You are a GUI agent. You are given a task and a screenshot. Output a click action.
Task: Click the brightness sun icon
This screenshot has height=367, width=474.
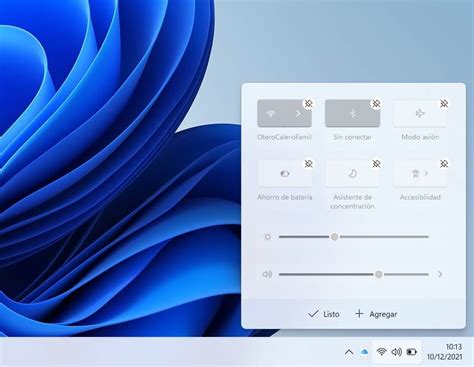267,237
